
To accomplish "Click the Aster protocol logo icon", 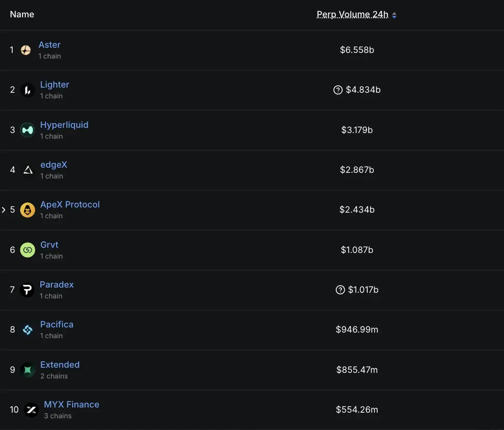I will point(26,50).
